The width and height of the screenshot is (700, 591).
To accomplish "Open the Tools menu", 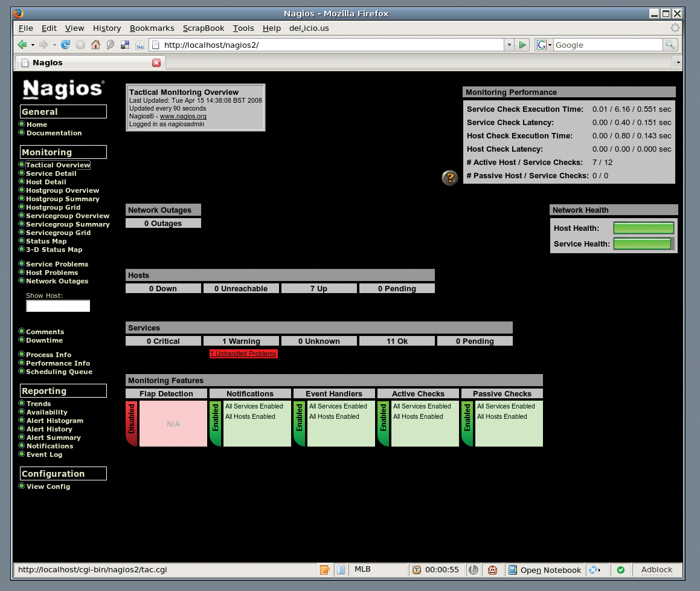I will 243,28.
